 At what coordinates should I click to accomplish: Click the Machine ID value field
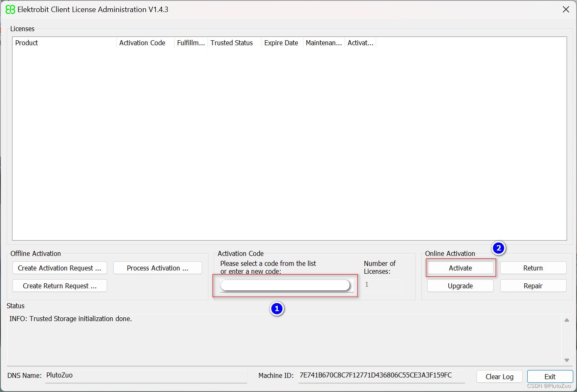point(381,376)
